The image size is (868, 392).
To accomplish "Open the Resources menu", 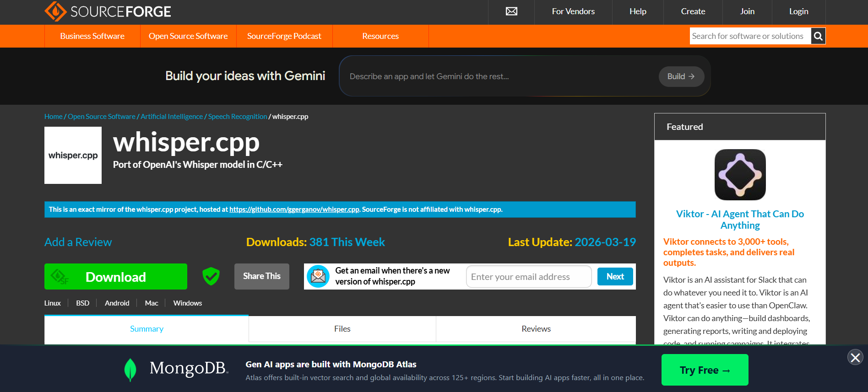I will 380,36.
